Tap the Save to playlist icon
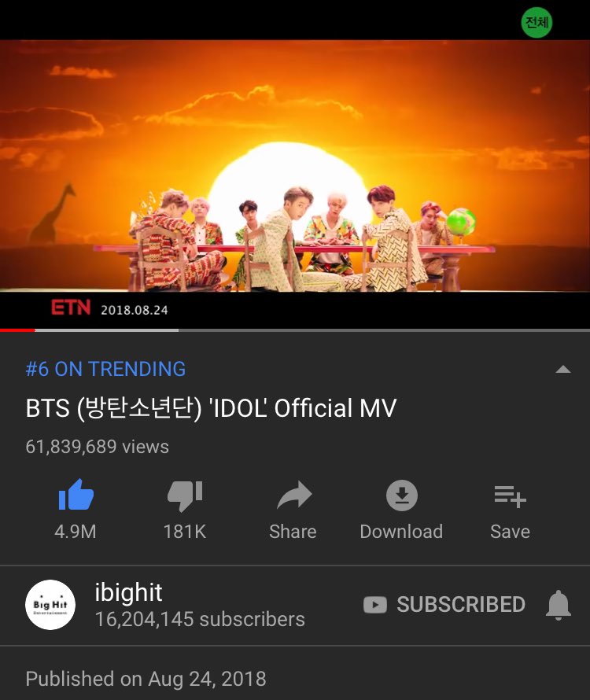590x700 pixels. click(510, 496)
